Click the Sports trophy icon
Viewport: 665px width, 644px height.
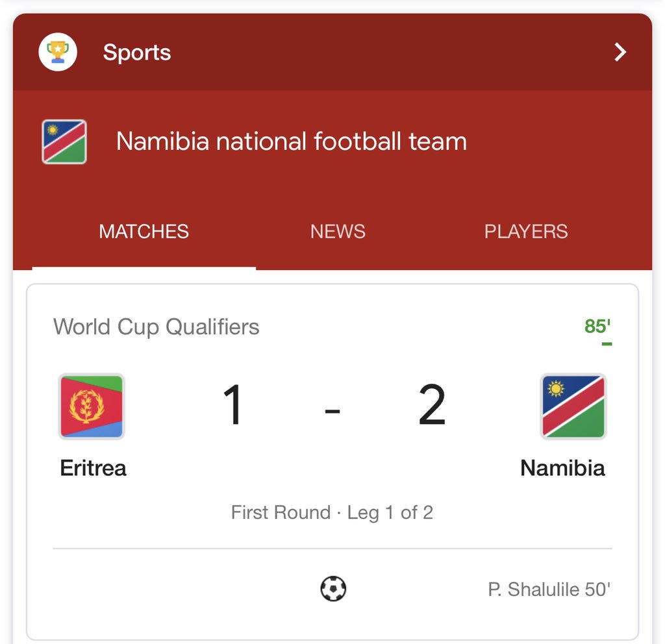(x=58, y=52)
